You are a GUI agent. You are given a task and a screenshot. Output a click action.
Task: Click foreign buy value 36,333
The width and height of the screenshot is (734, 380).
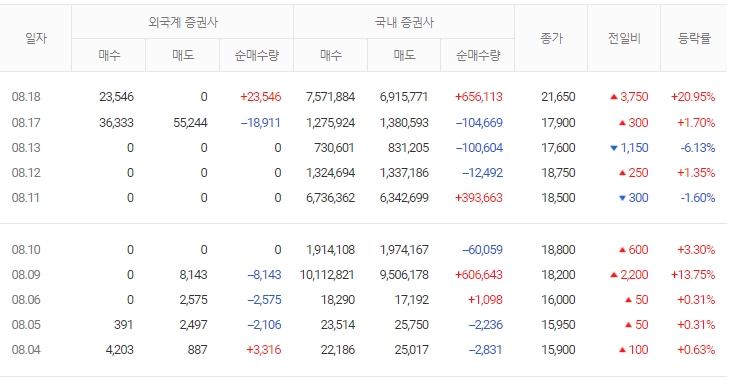[x=116, y=123]
